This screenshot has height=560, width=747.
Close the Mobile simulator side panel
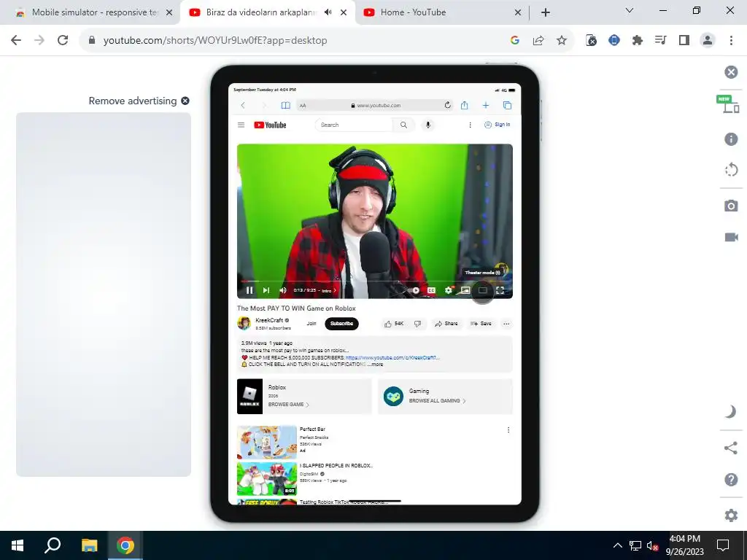click(x=731, y=72)
